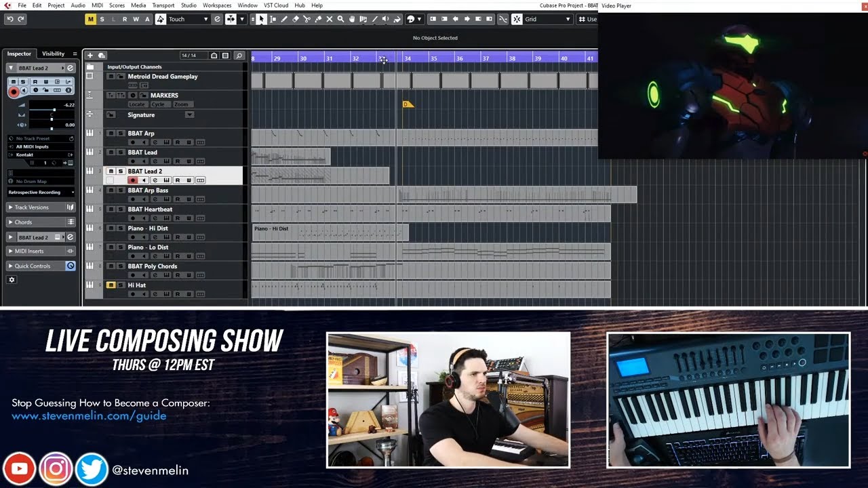Image resolution: width=868 pixels, height=488 pixels.
Task: Open Edit In-Place on BBAT Arp track
Action: 200,142
